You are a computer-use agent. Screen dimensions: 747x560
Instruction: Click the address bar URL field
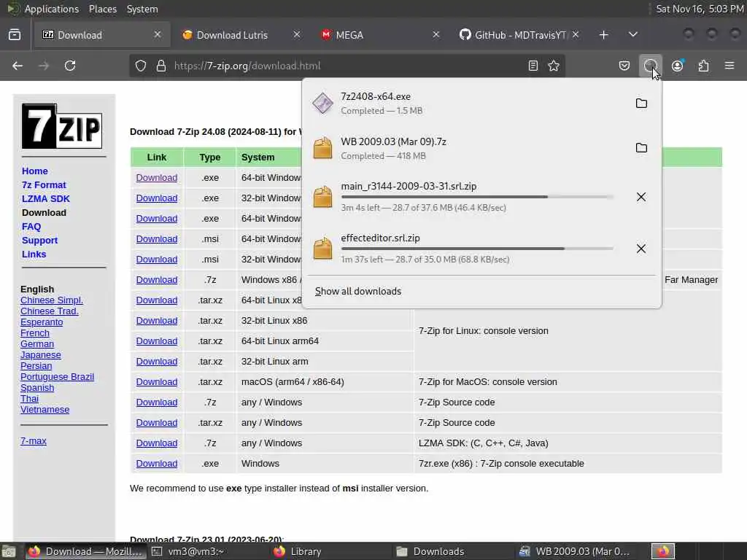coord(348,66)
